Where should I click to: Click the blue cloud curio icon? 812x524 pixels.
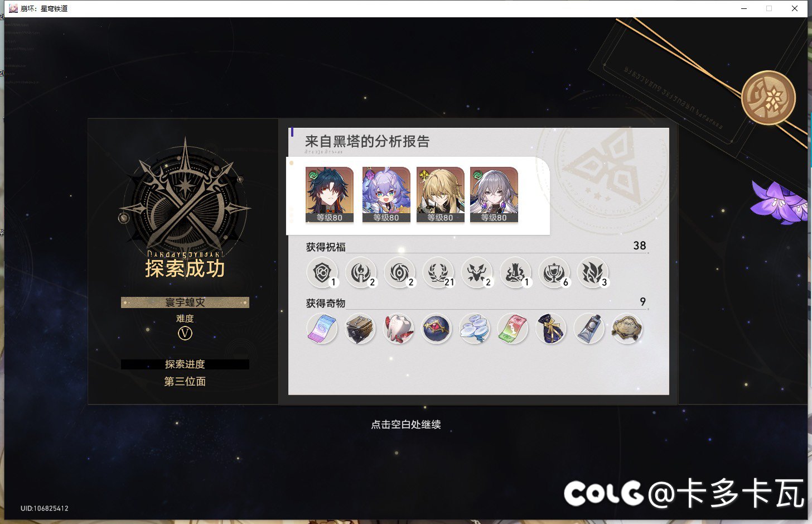[x=475, y=329]
